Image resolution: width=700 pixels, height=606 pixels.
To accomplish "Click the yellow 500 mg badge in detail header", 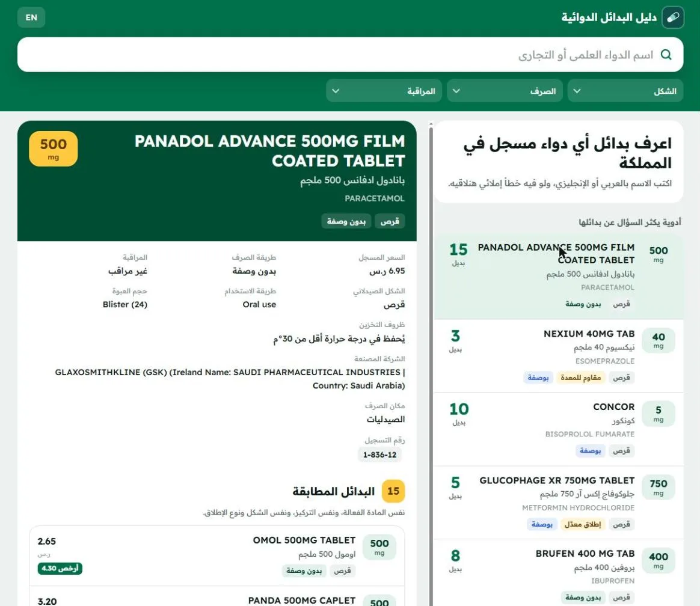I will 53,148.
